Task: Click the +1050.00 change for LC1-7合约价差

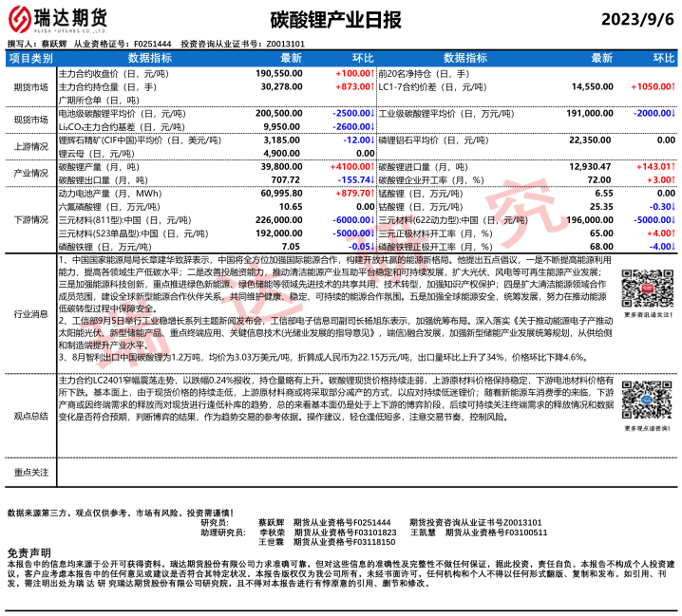Action: [653, 85]
